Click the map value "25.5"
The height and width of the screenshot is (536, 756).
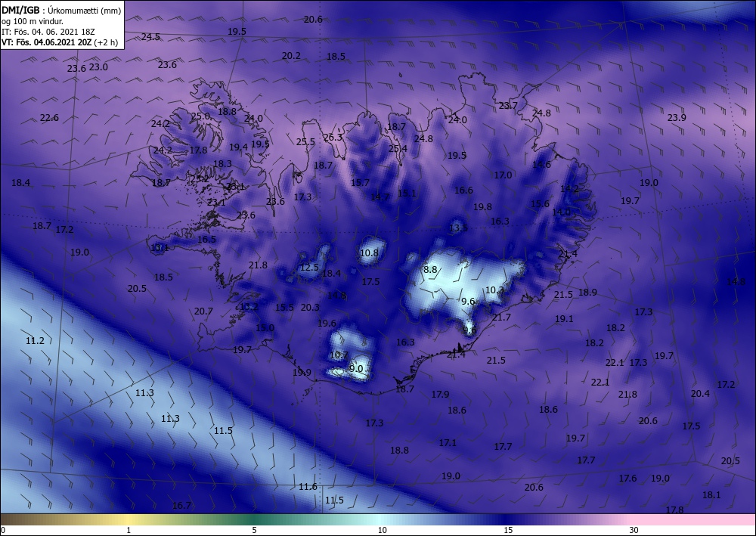point(305,141)
